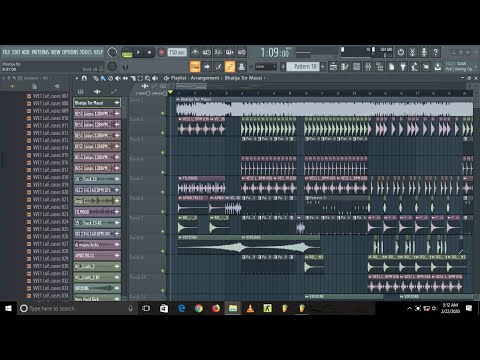The width and height of the screenshot is (480, 360).
Task: Toggle the highlighted orange typing keyboard icon
Action: click(x=195, y=67)
